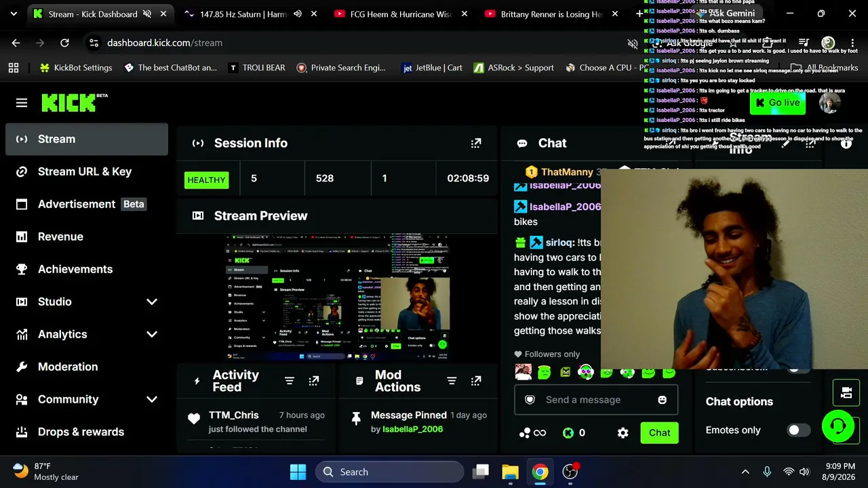
Task: Send message with green Chat button
Action: tap(659, 432)
